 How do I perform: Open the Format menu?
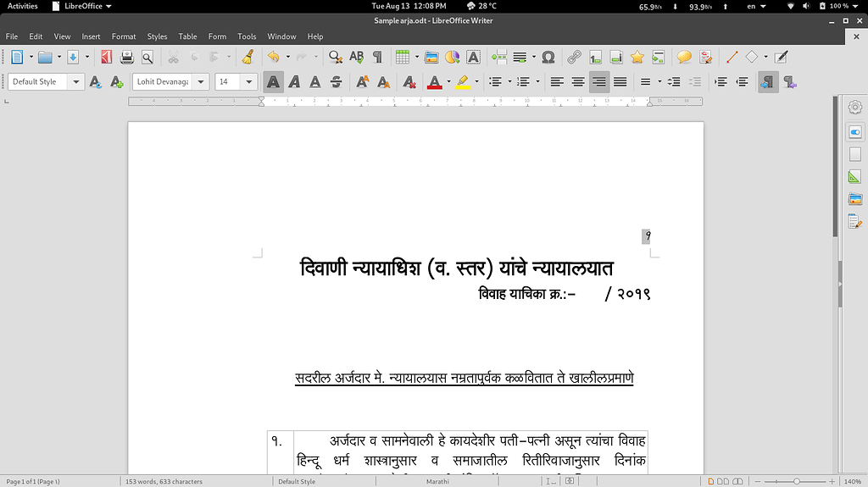tap(124, 36)
